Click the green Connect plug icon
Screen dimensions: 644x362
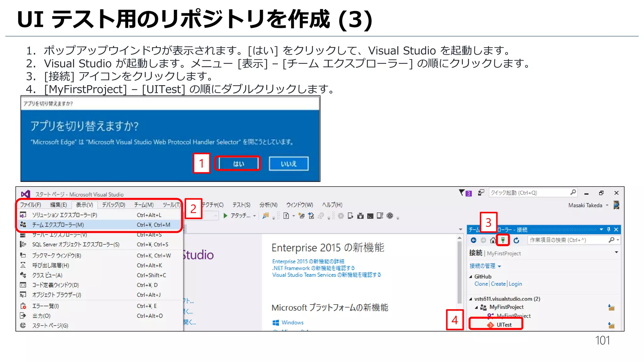(503, 240)
